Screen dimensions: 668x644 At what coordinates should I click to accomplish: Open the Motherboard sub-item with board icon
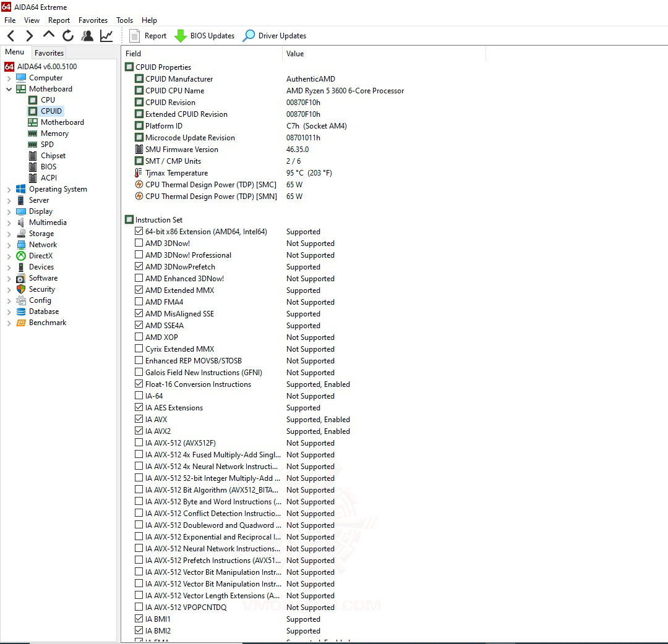pos(62,122)
